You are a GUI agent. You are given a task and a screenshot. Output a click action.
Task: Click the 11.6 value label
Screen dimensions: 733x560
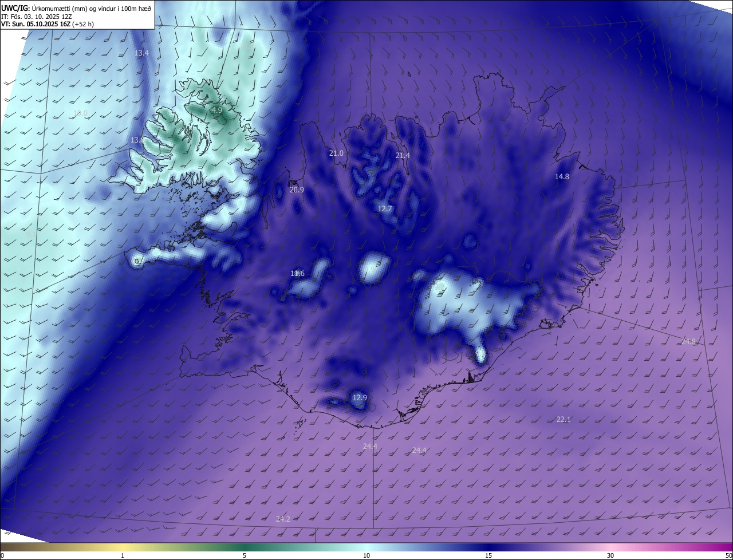[x=297, y=274]
